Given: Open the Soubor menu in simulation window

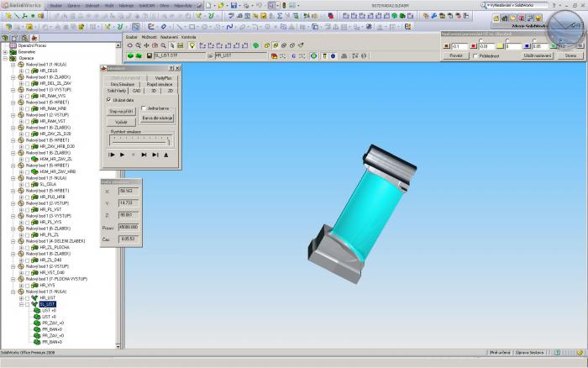Looking at the screenshot, I should (x=131, y=37).
